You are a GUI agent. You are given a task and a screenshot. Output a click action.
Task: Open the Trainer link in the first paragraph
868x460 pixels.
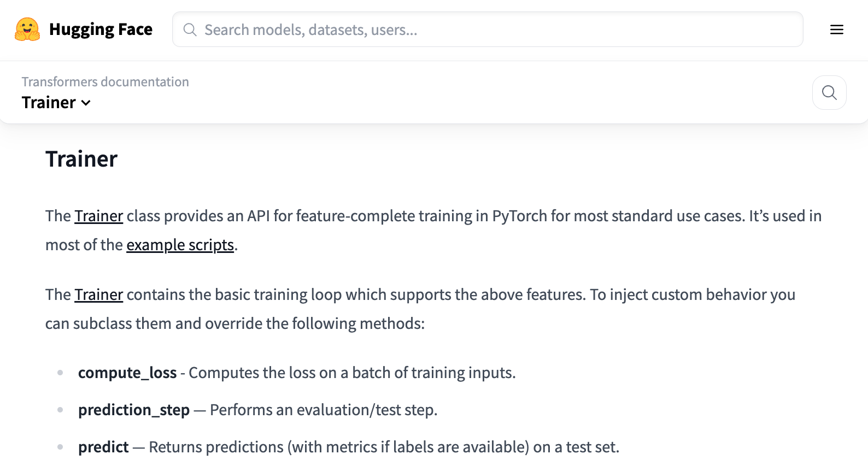click(x=98, y=216)
